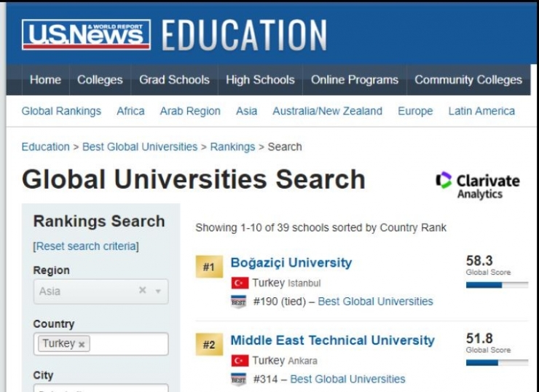The image size is (539, 392).
Task: Open the Latin America link
Action: [481, 111]
